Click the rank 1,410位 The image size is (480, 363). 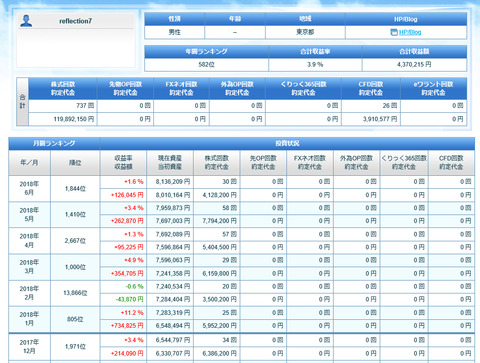(75, 215)
